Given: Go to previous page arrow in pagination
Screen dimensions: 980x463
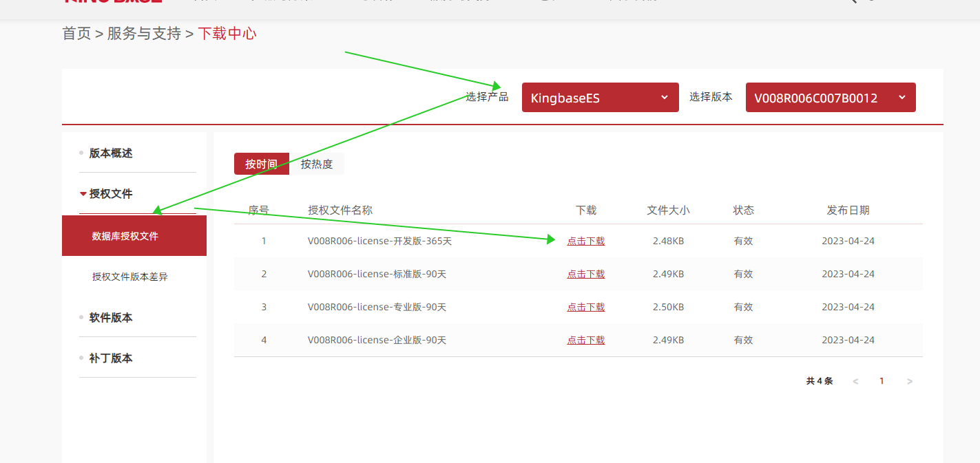Looking at the screenshot, I should coord(855,381).
